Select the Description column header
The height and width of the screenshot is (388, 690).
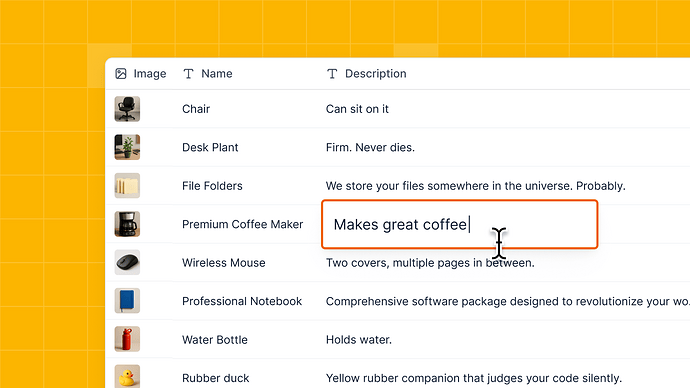click(367, 73)
